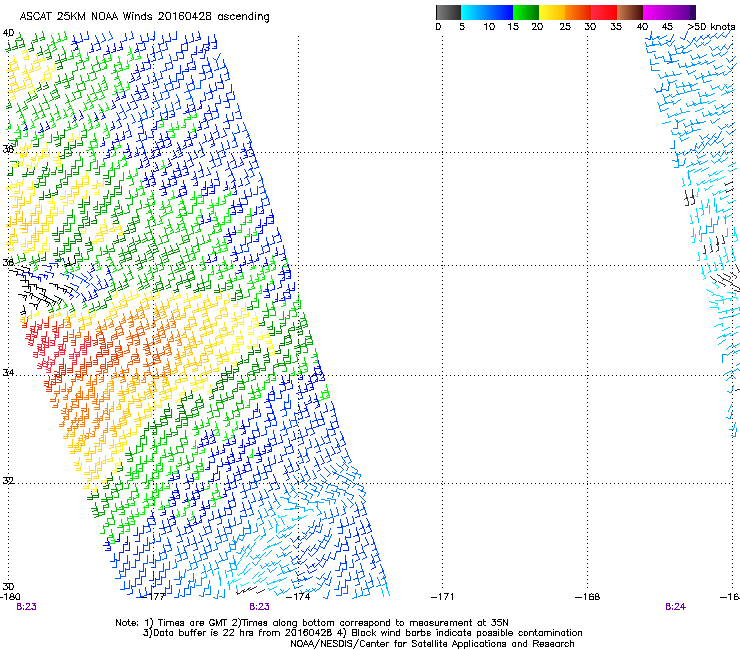This screenshot has width=740, height=650.
Task: Pick the cyan-to-blue 5-15 knot legend segment
Action: 487,12
